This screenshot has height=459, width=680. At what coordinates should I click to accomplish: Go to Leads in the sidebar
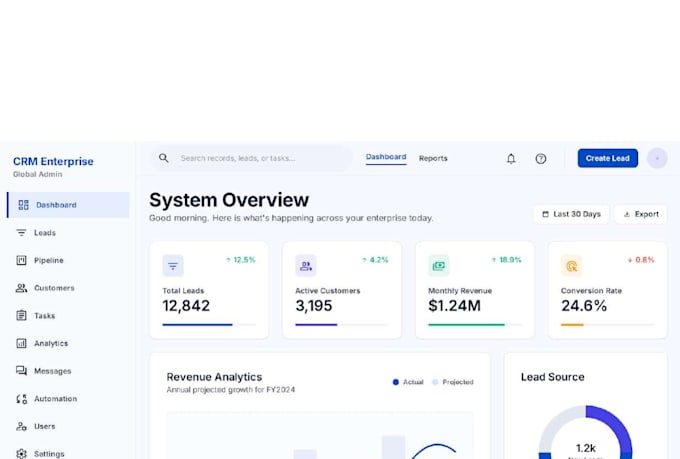[x=68, y=233]
